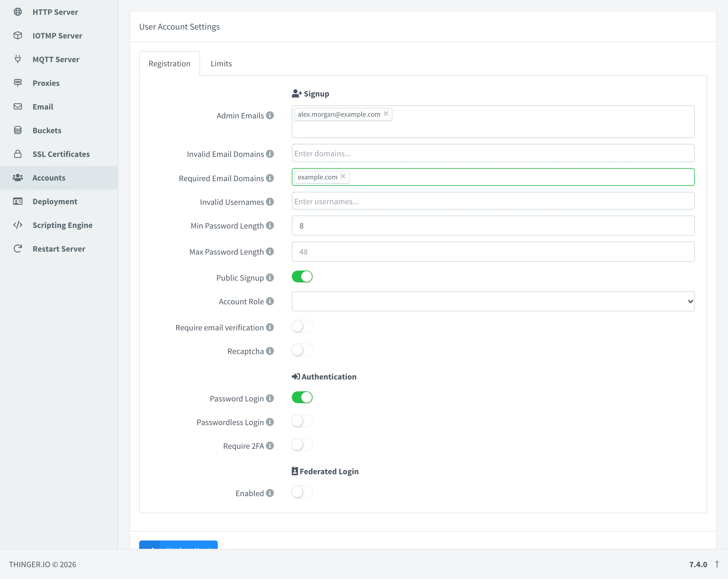Show info for Federated Login Enabled
This screenshot has height=579, width=728.
[270, 493]
